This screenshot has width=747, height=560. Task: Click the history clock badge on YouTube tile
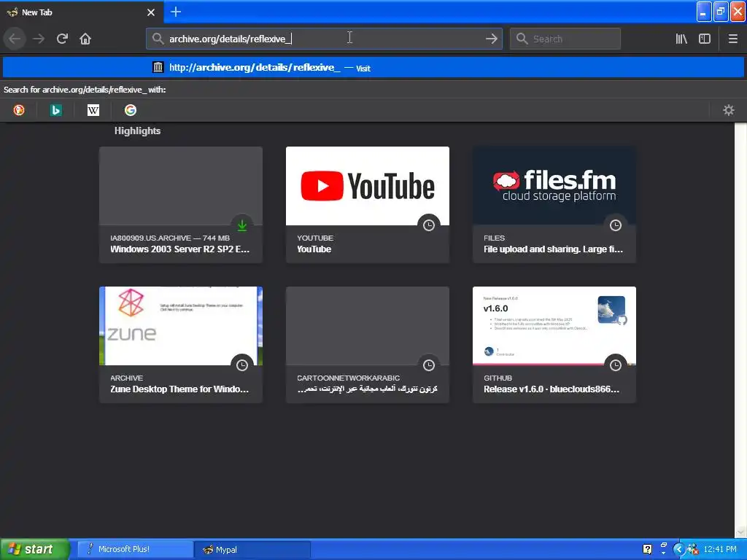point(429,225)
